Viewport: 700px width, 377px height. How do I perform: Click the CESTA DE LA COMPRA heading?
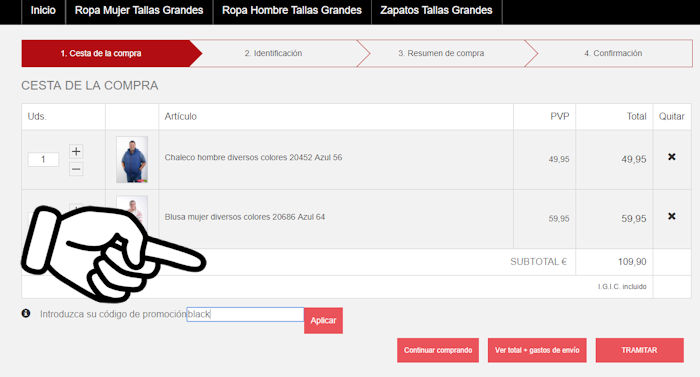pos(90,85)
